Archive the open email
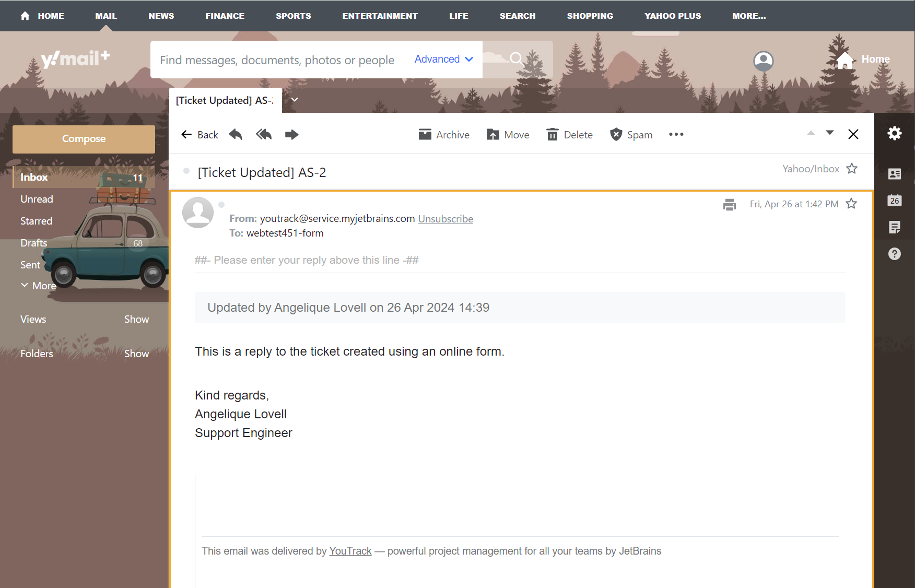This screenshot has width=915, height=588. (x=444, y=134)
